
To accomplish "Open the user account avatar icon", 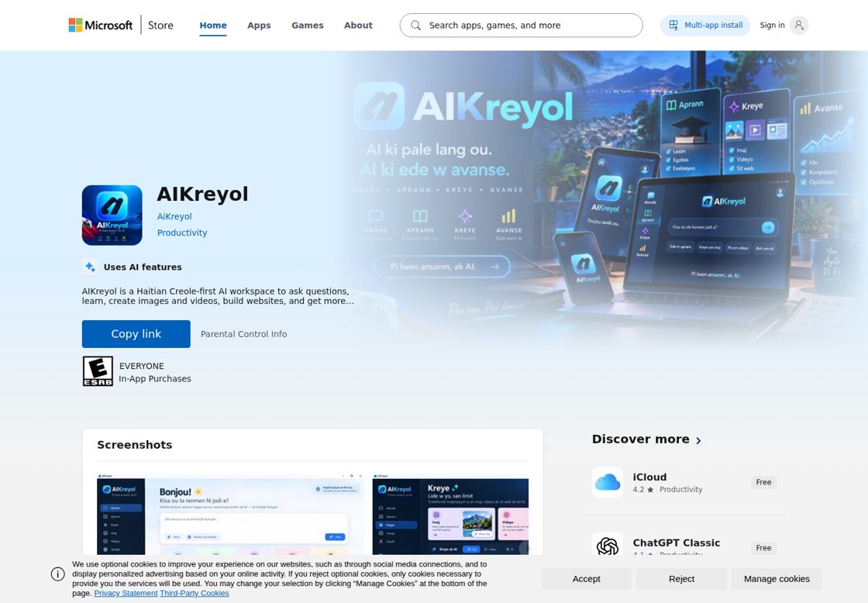I will 799,25.
